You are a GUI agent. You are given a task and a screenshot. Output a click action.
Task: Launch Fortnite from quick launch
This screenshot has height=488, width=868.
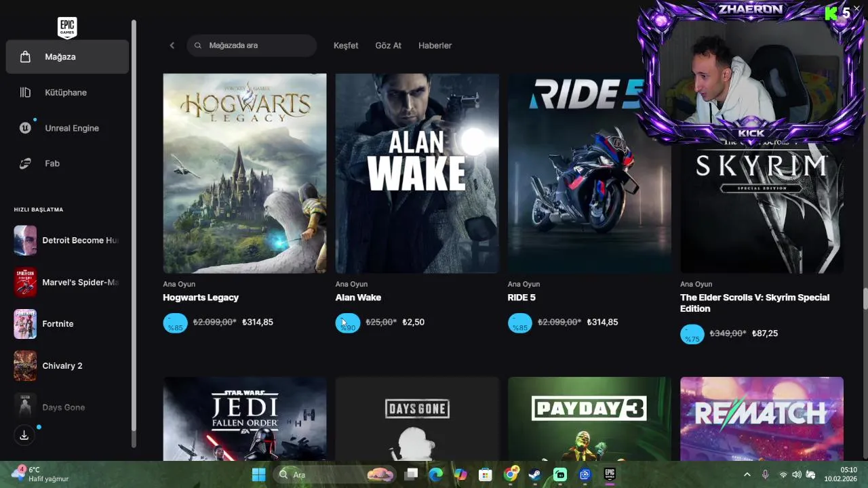(x=67, y=324)
